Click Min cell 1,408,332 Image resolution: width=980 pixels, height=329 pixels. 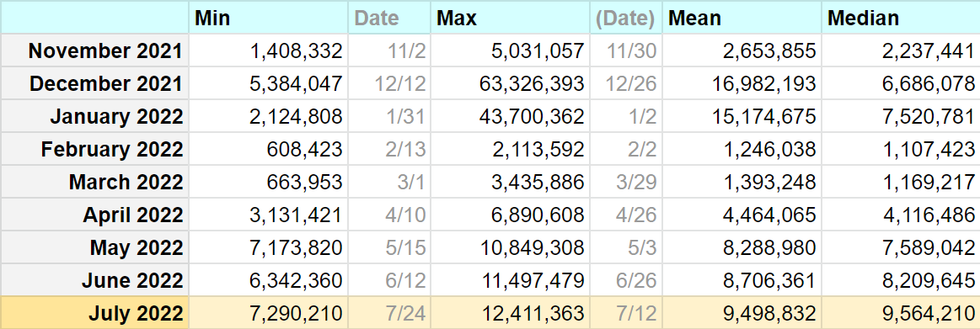click(x=268, y=50)
